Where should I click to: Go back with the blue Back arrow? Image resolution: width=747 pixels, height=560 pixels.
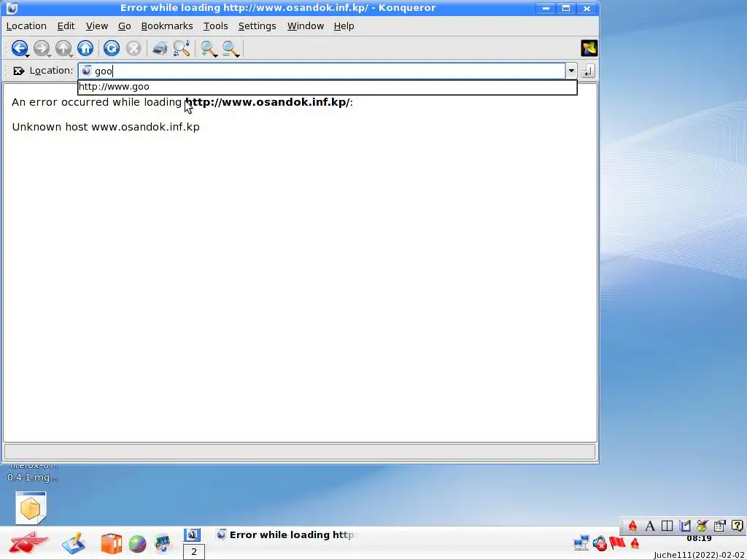click(x=18, y=48)
